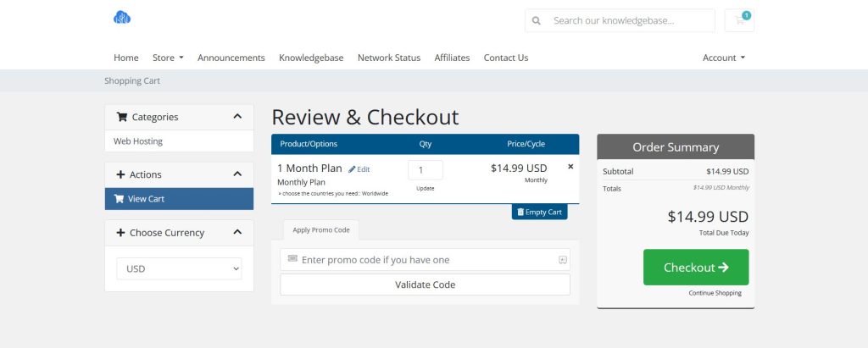Collapse the Choose Currency panel
The height and width of the screenshot is (348, 868).
tap(237, 233)
